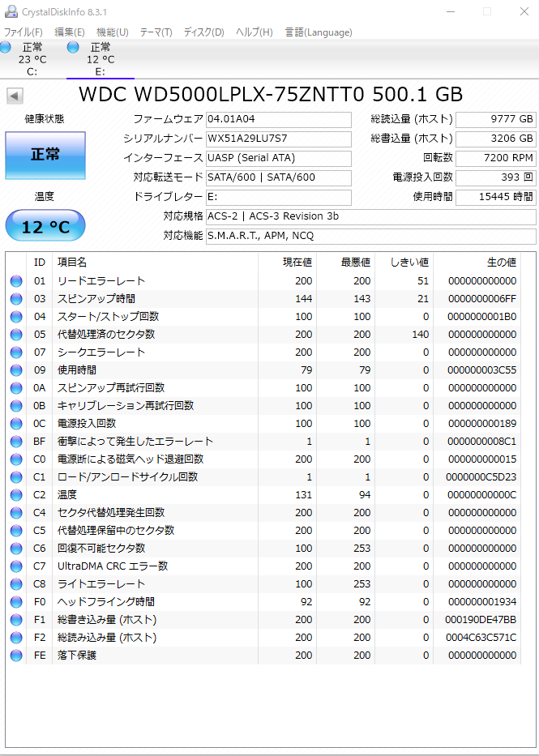The image size is (539, 756).
Task: Click the previous disk arrow button
Action: tap(15, 96)
